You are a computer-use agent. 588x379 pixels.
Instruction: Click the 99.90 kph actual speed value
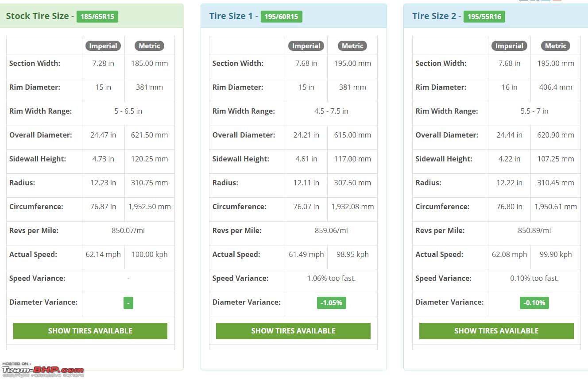(x=556, y=254)
